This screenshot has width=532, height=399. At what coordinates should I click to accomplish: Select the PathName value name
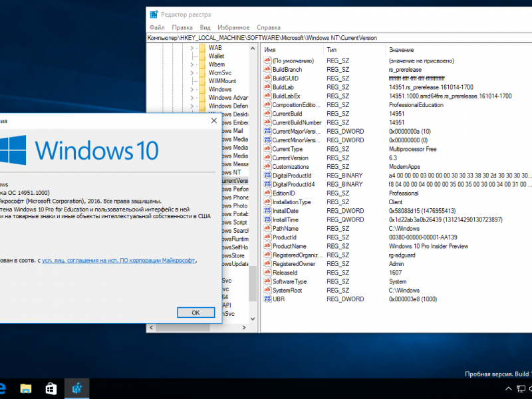point(285,228)
